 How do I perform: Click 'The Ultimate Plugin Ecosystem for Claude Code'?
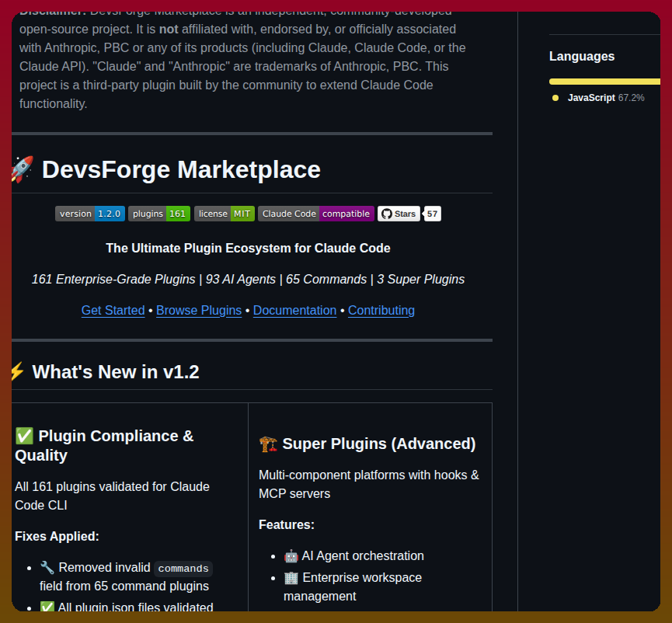pos(248,248)
